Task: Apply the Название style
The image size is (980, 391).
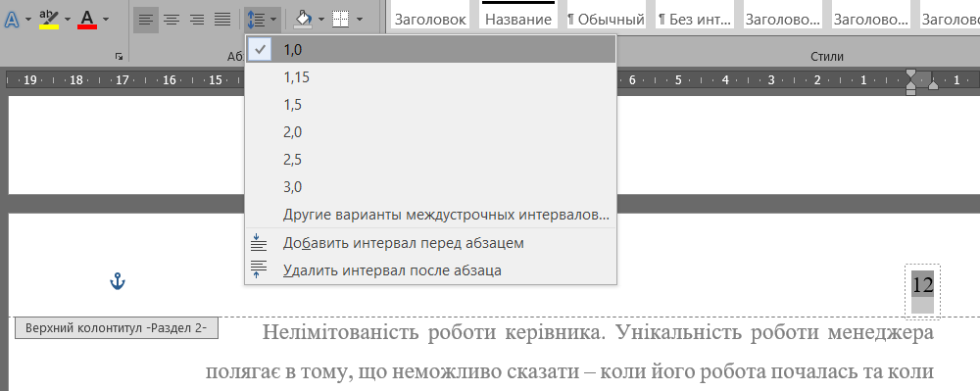Action: click(x=518, y=15)
